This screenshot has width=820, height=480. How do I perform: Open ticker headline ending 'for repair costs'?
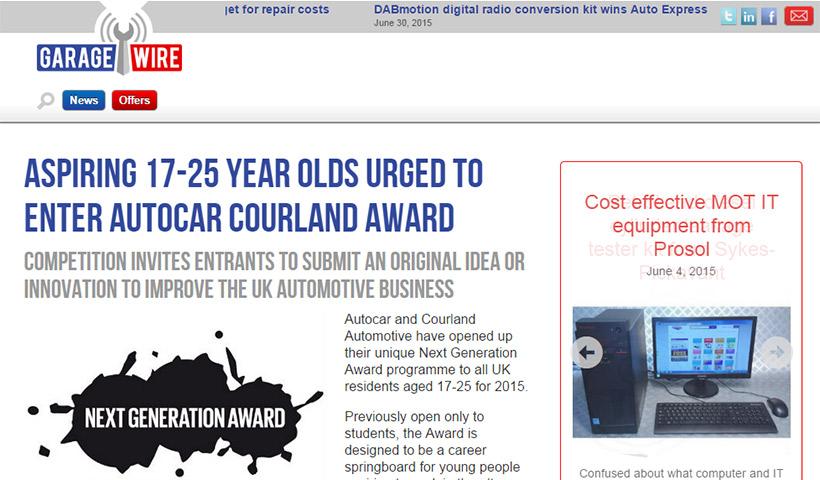[277, 9]
